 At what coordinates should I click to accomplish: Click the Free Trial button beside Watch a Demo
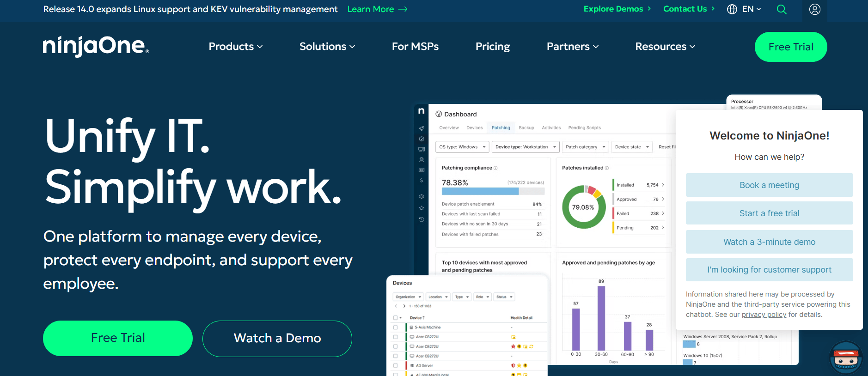coord(118,338)
